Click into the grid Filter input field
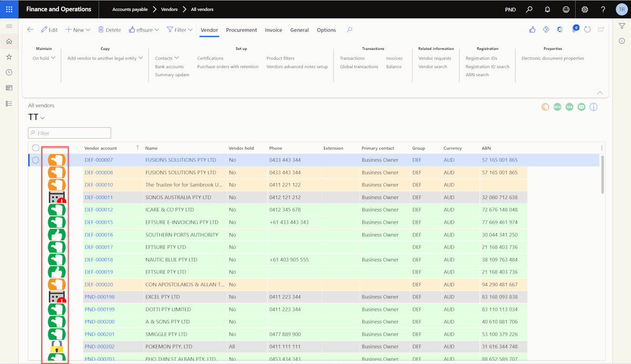This screenshot has height=364, width=631. pyautogui.click(x=69, y=133)
